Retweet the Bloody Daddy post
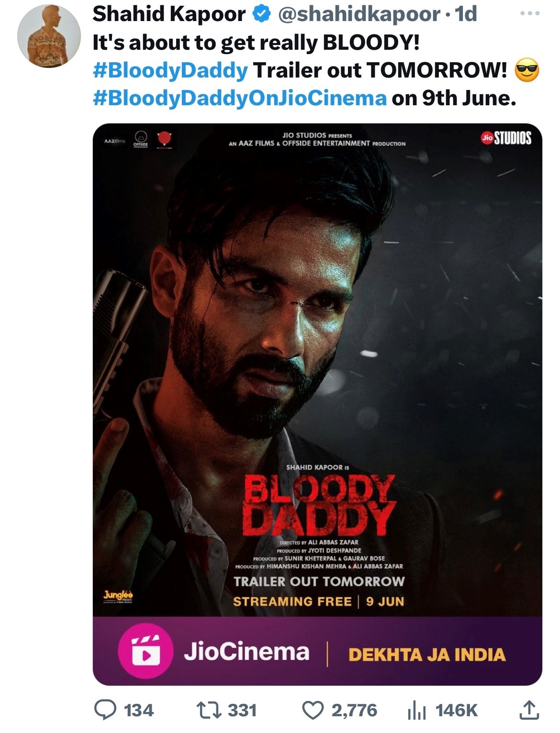Screen dimensions: 560x733 click(x=209, y=710)
